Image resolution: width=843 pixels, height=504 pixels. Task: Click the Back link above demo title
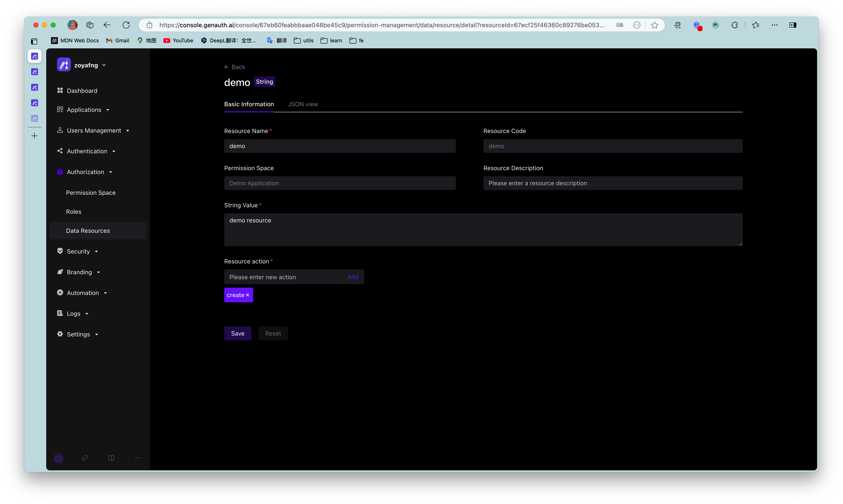[x=234, y=67]
